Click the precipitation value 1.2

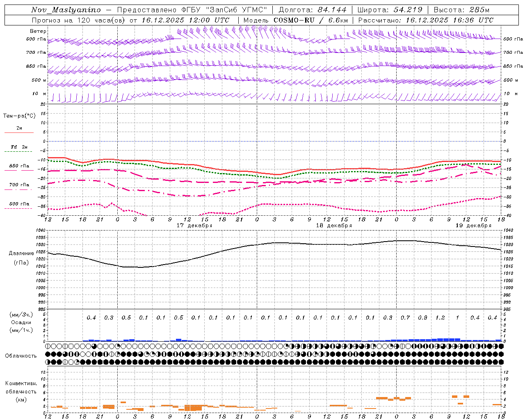(440, 317)
